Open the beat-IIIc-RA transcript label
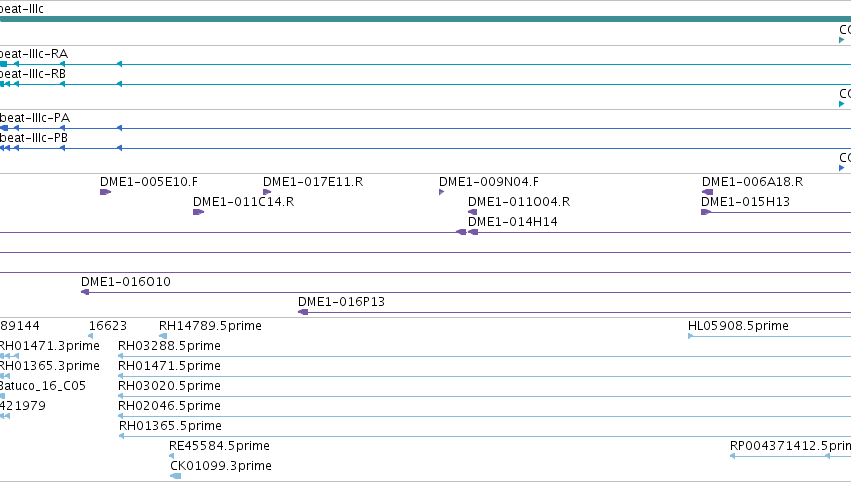Screen dimensions: 851x482 pyautogui.click(x=34, y=54)
